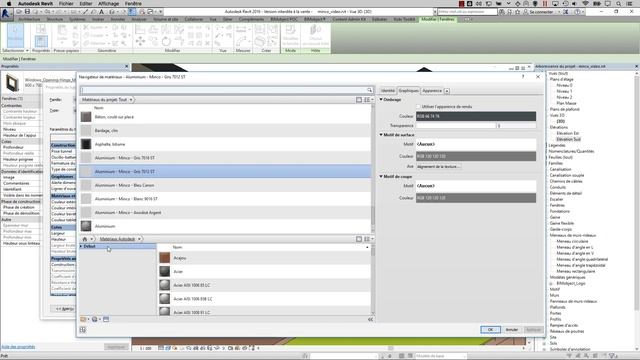This screenshot has height=360, width=640.
Task: Select Niveau 1 in project browser
Action: click(x=564, y=91)
